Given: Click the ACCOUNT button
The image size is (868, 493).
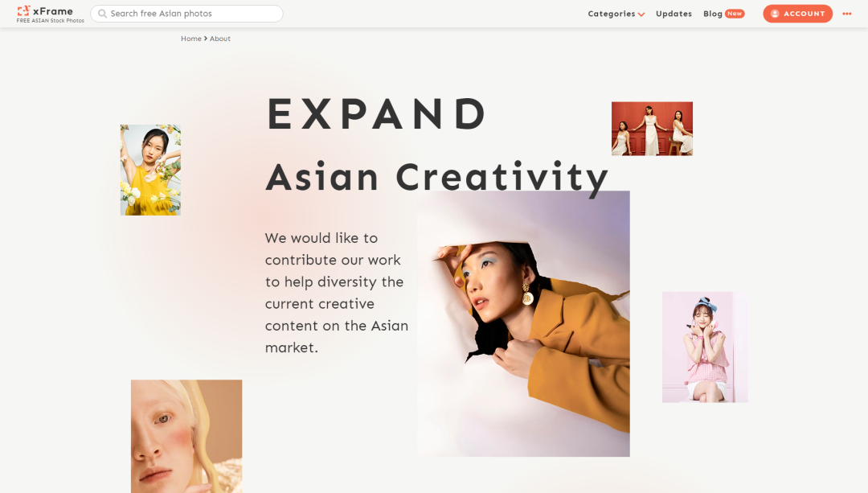Looking at the screenshot, I should click(798, 14).
